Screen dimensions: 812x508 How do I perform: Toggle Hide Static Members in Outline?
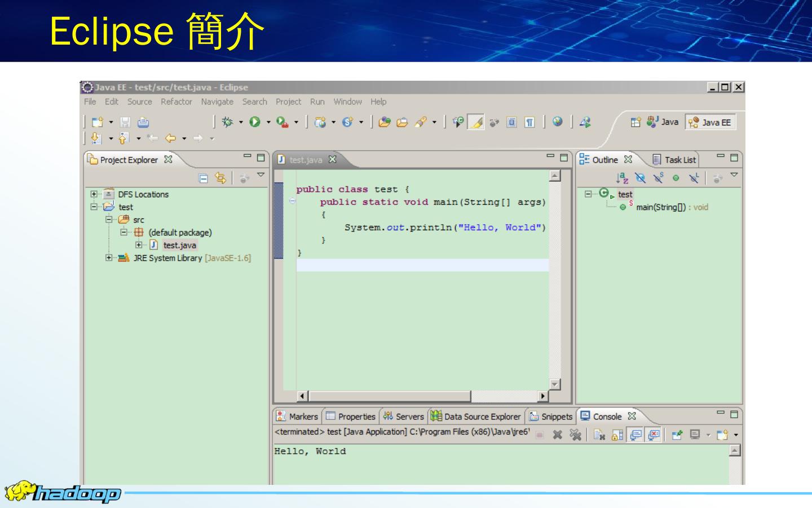point(658,178)
